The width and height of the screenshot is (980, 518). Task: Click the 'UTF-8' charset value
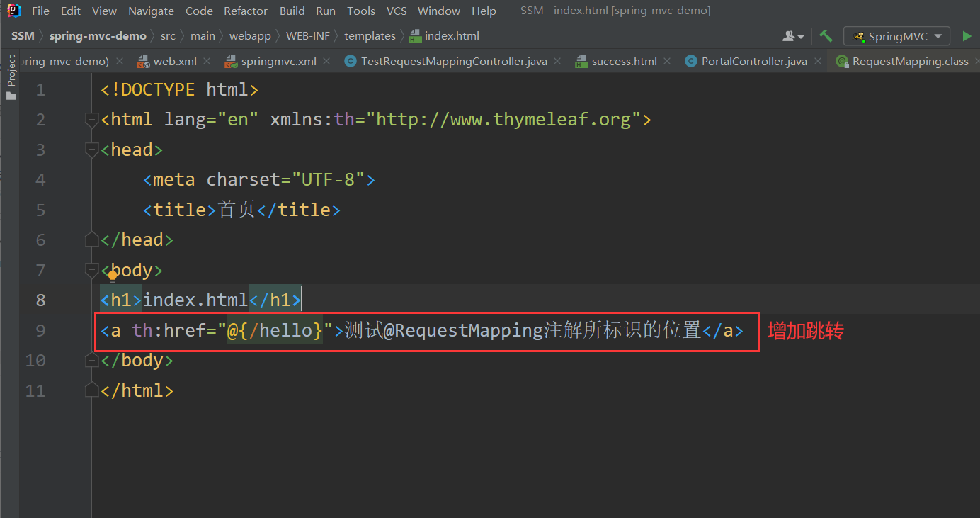tap(328, 180)
